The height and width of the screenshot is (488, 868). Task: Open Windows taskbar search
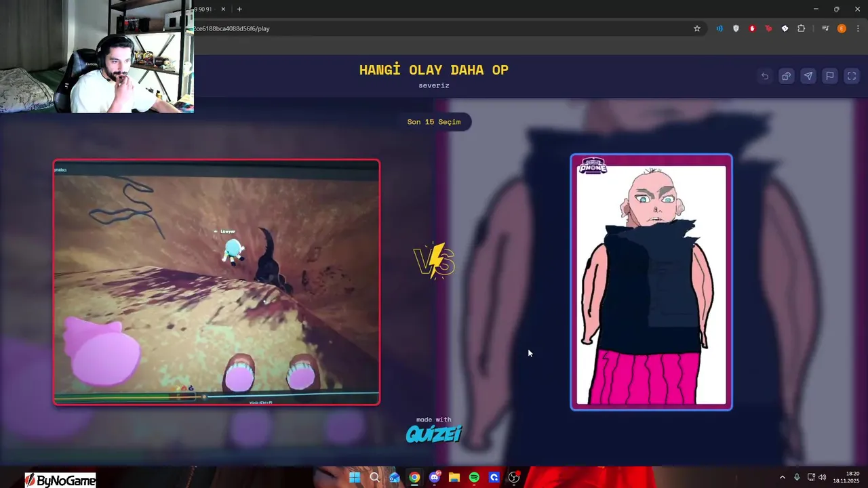[x=374, y=477]
